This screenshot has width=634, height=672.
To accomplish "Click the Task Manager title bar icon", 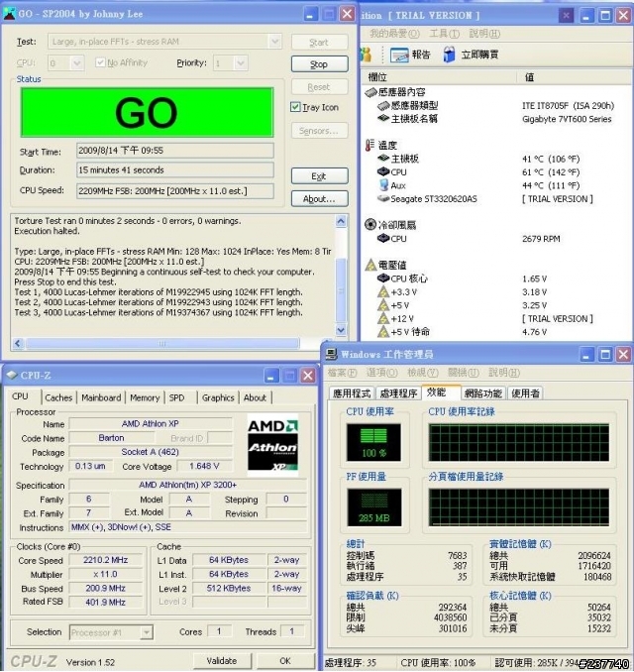I will tap(331, 354).
